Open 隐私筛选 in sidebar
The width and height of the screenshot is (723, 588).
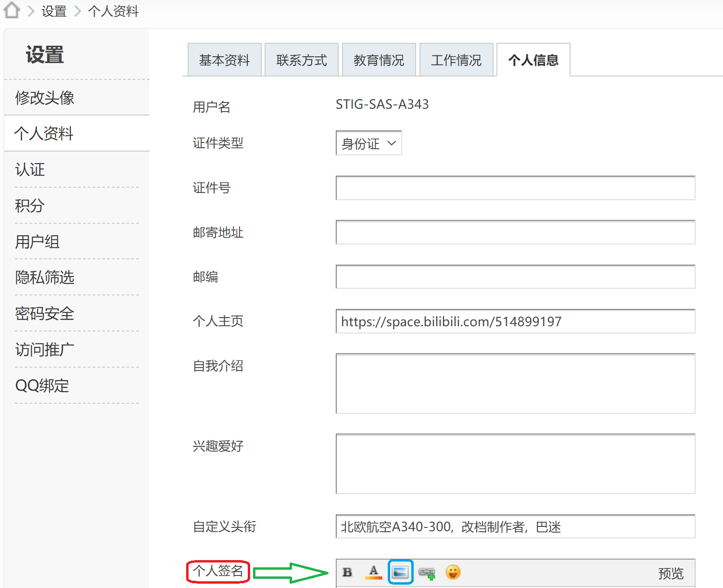point(45,277)
